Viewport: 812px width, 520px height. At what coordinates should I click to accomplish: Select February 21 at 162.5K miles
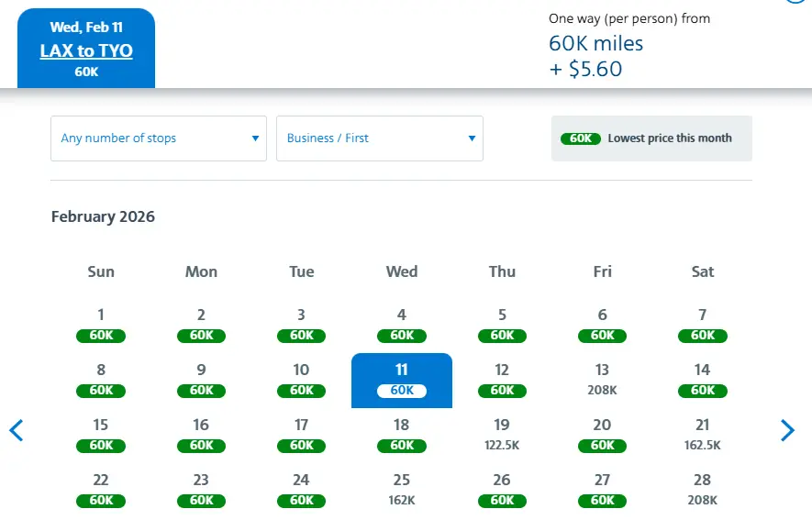click(x=703, y=435)
